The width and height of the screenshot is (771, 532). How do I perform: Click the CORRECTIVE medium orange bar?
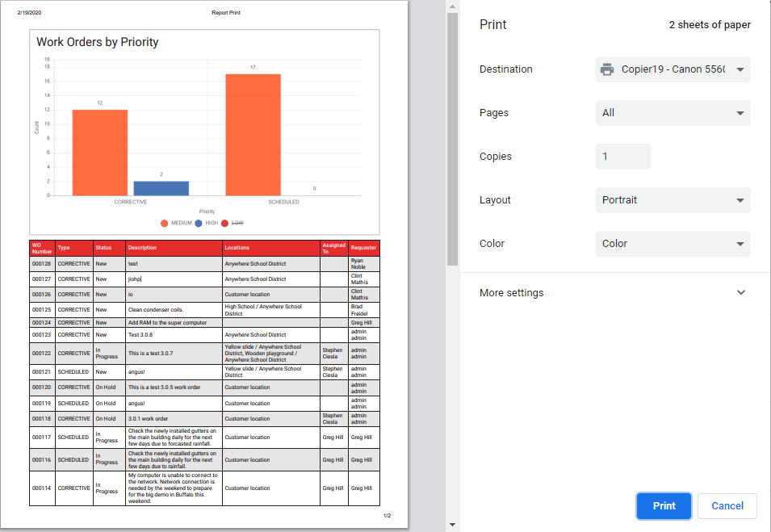(100, 153)
